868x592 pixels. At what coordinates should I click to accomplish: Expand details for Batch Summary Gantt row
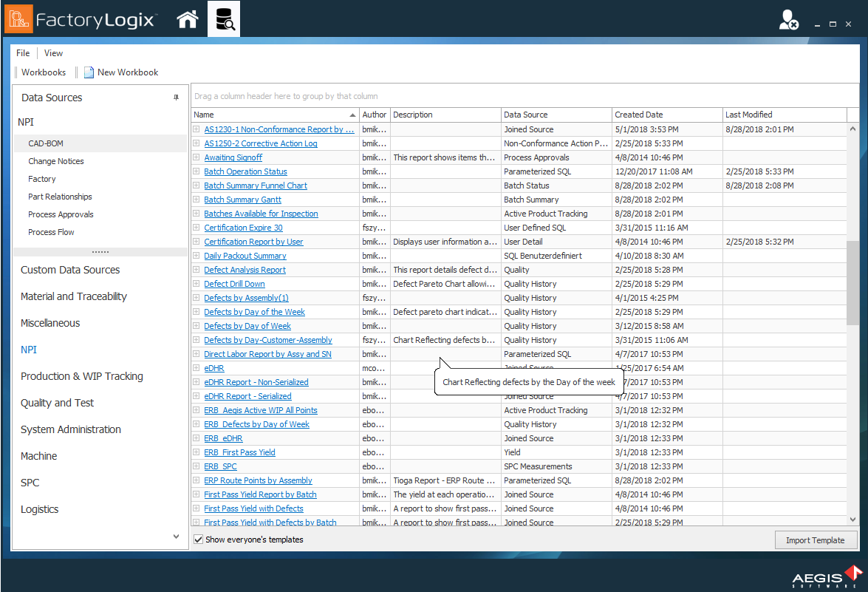pos(196,200)
